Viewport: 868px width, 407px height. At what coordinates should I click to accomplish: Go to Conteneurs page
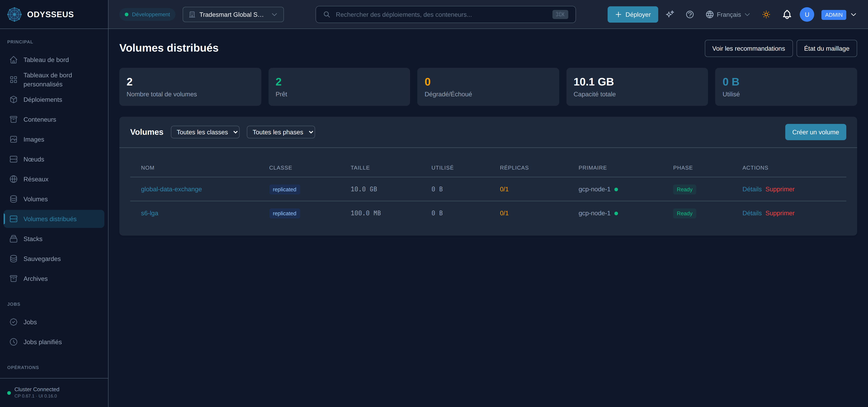[54, 119]
